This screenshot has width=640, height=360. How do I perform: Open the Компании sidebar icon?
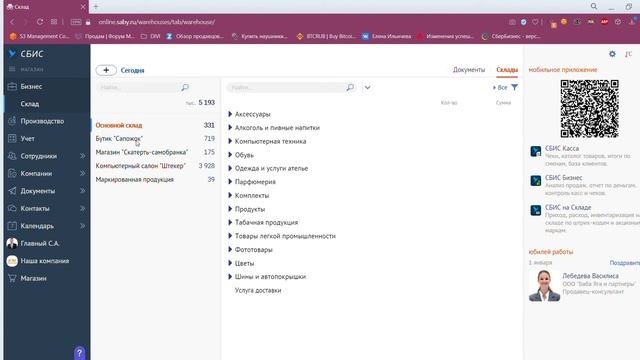click(12, 173)
